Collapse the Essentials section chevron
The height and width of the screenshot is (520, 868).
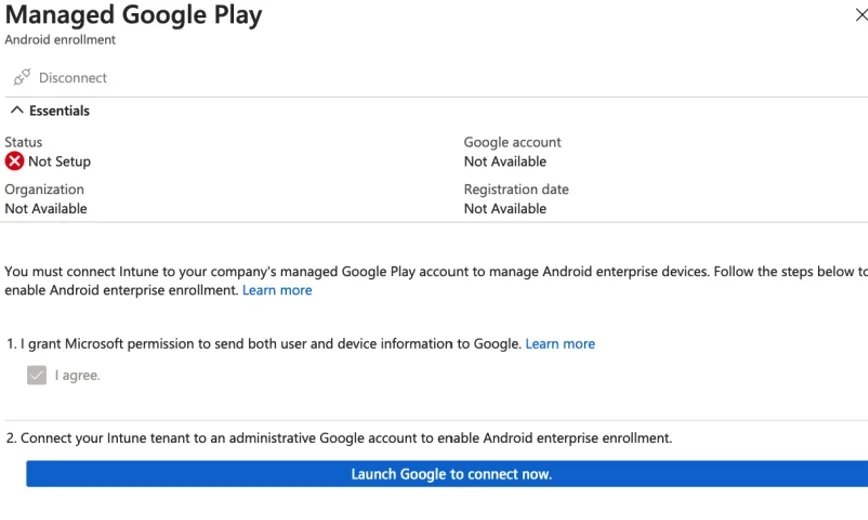pos(16,111)
